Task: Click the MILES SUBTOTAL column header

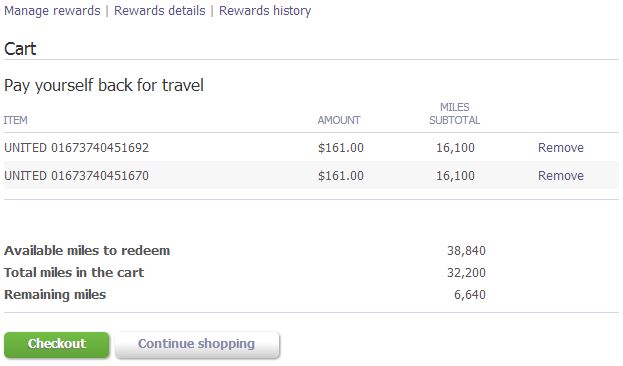Action: pyautogui.click(x=455, y=114)
